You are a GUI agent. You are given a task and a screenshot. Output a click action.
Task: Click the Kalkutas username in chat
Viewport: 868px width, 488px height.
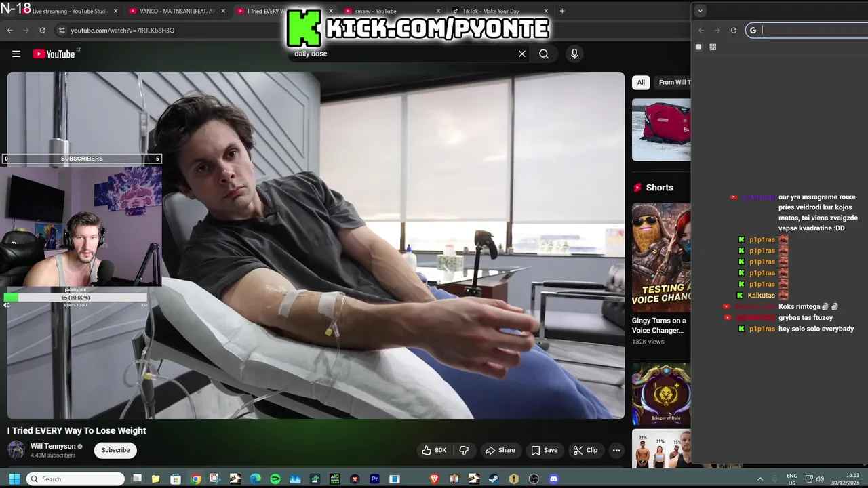[x=761, y=296]
